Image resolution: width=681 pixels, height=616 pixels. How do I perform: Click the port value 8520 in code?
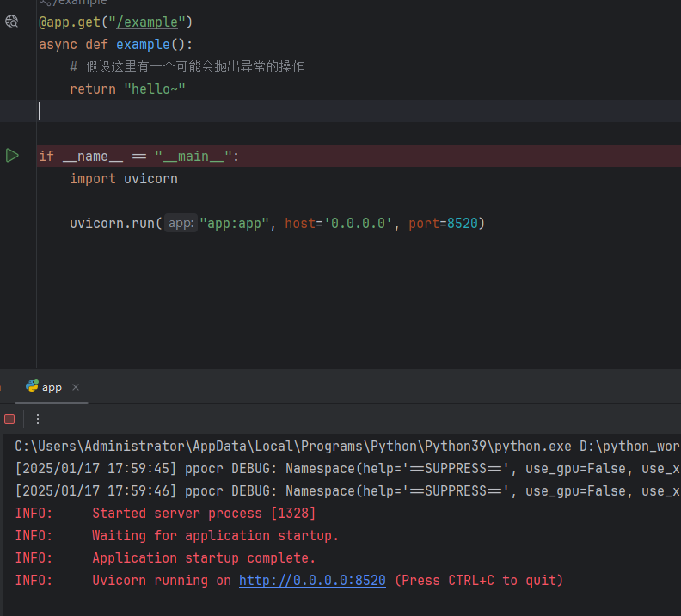463,224
